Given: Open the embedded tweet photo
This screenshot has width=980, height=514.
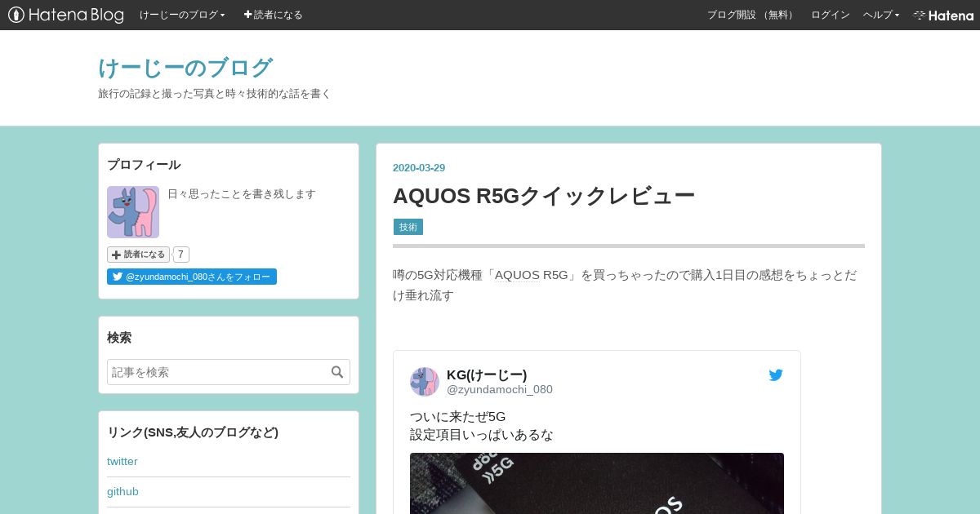Looking at the screenshot, I should click(x=597, y=483).
